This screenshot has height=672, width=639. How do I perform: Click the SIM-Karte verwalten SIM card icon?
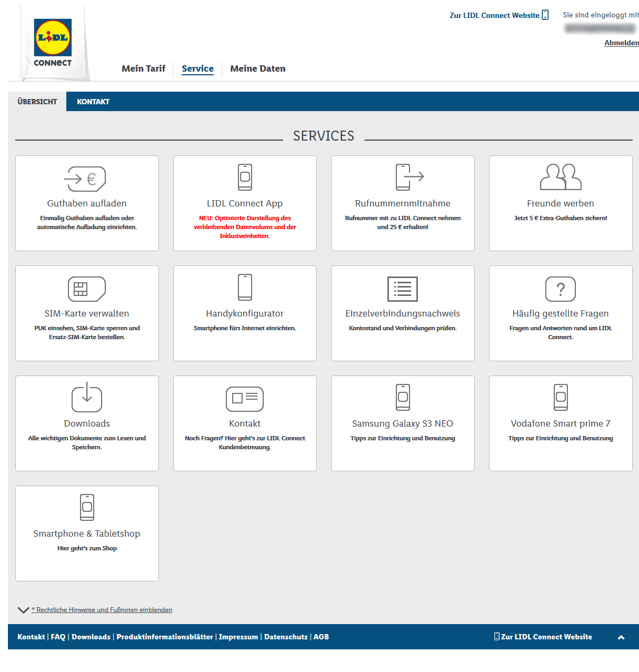87,289
